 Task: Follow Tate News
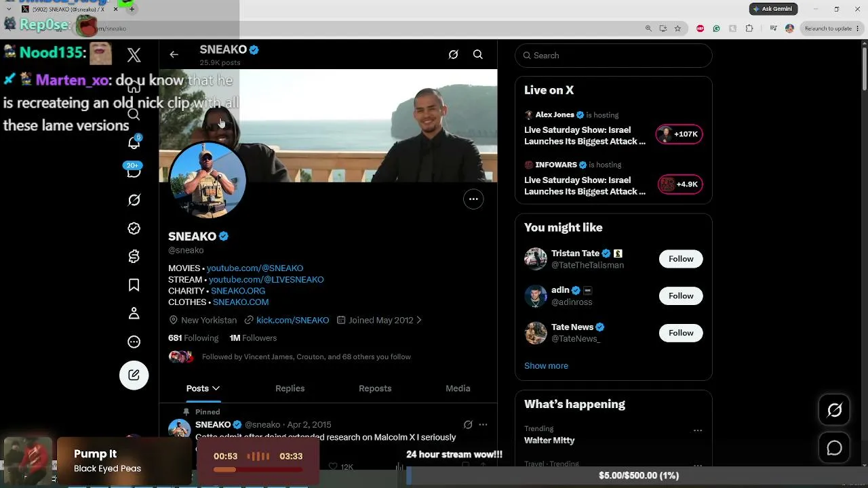(681, 333)
